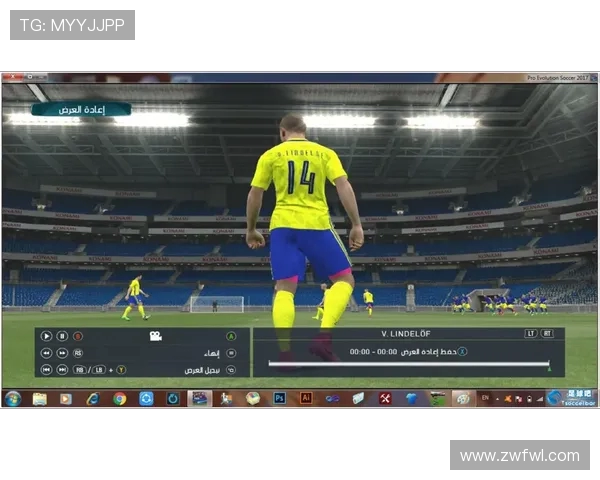
Task: Click the replay timeline progress bar
Action: [x=409, y=364]
